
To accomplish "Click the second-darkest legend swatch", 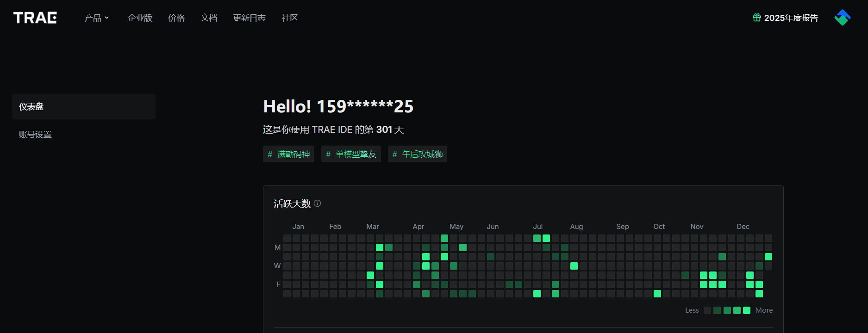I will [717, 310].
